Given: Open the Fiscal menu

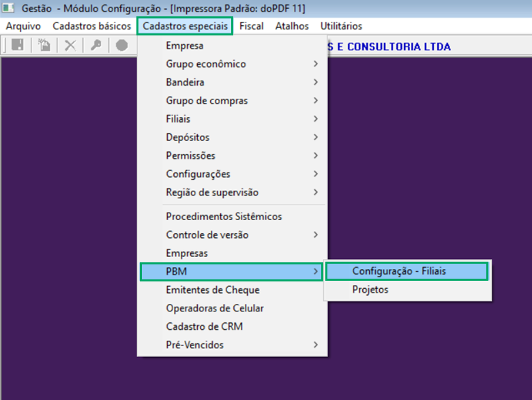Looking at the screenshot, I should pos(252,26).
